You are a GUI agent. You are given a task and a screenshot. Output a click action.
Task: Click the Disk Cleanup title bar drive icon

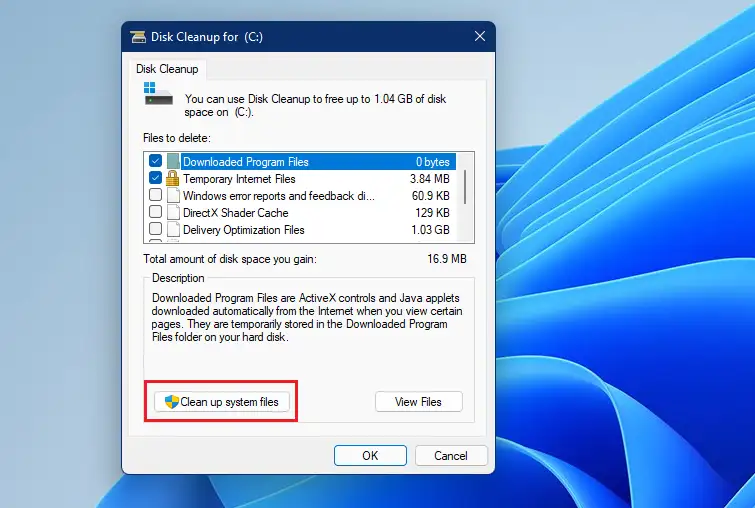tap(138, 37)
